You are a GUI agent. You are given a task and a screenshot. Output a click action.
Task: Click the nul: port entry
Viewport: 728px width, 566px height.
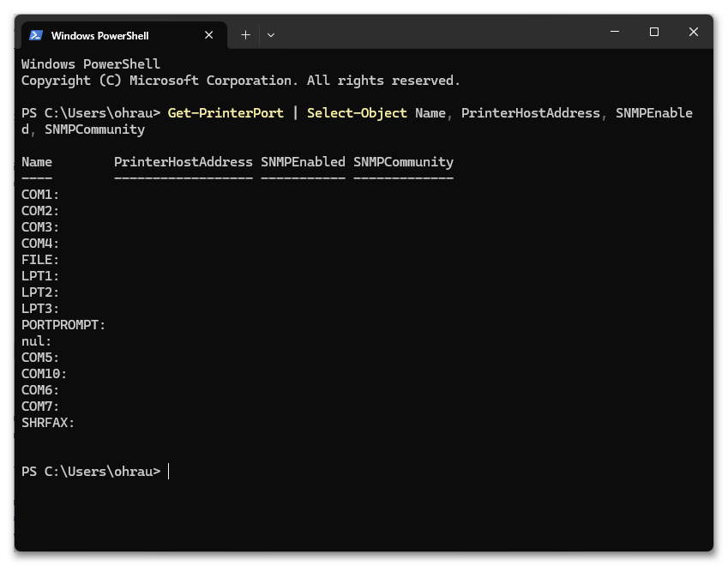point(37,341)
